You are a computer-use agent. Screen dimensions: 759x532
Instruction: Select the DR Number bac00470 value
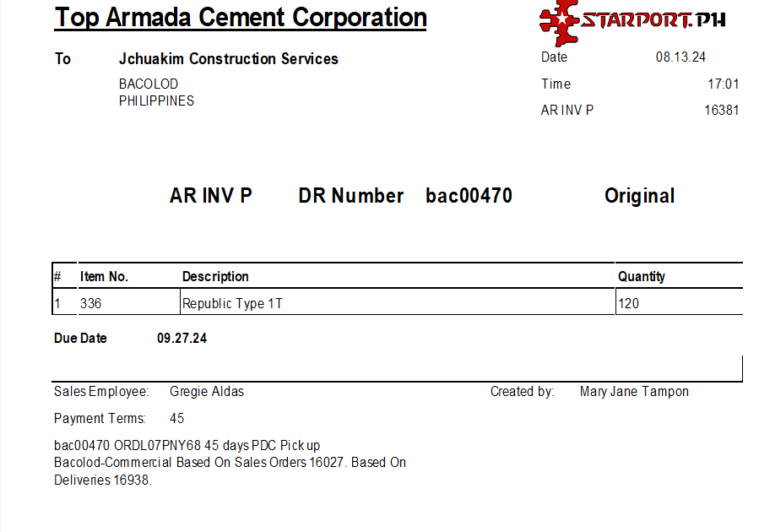[x=469, y=196]
